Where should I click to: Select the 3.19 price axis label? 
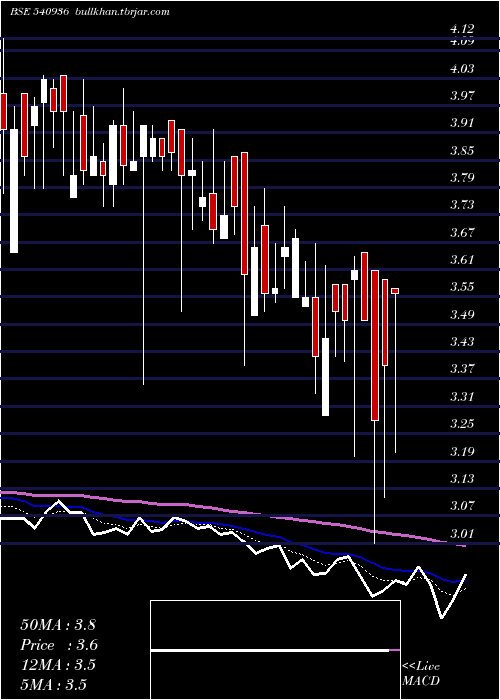pos(462,451)
